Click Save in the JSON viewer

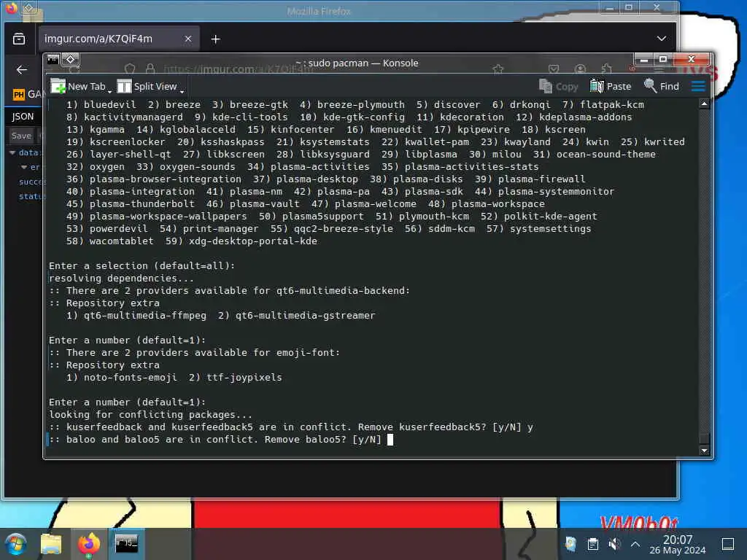click(21, 136)
